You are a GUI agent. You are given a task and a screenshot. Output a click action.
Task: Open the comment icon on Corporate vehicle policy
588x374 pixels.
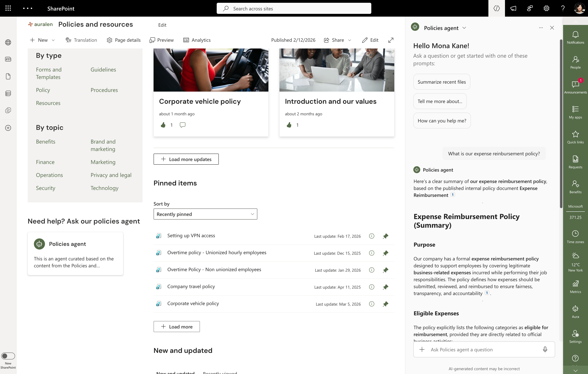[182, 125]
